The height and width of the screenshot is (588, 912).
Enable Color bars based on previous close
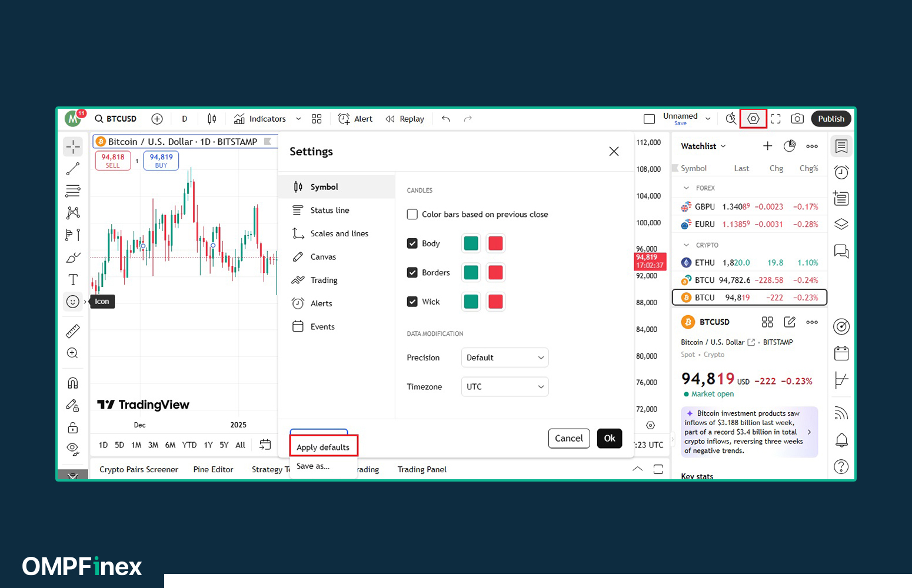(412, 215)
